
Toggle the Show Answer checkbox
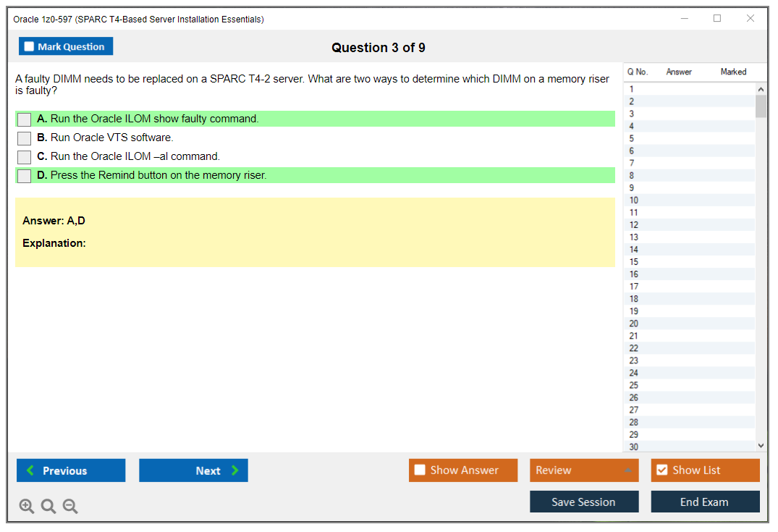tap(420, 470)
